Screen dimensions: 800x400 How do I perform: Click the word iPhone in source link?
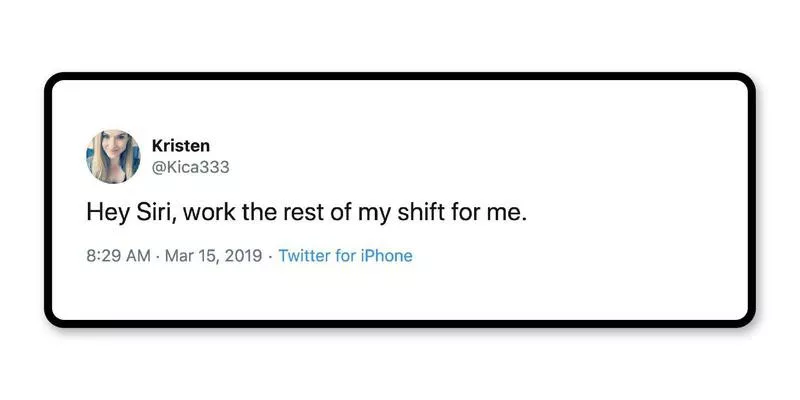coord(385,256)
